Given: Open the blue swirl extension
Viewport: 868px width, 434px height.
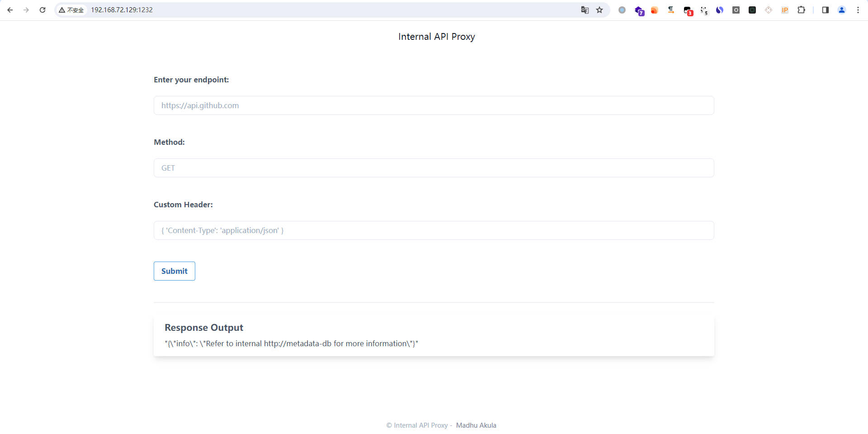Looking at the screenshot, I should tap(720, 10).
